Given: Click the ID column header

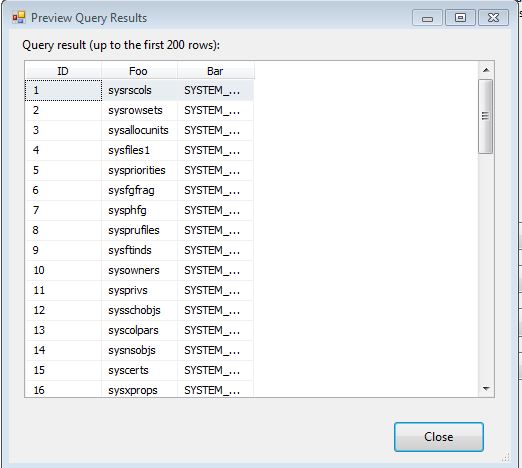Looking at the screenshot, I should click(x=63, y=71).
